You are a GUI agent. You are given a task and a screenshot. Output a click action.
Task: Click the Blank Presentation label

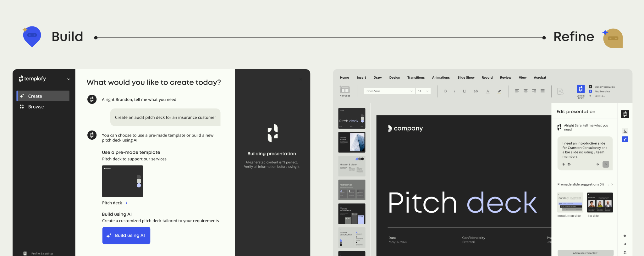coord(605,87)
